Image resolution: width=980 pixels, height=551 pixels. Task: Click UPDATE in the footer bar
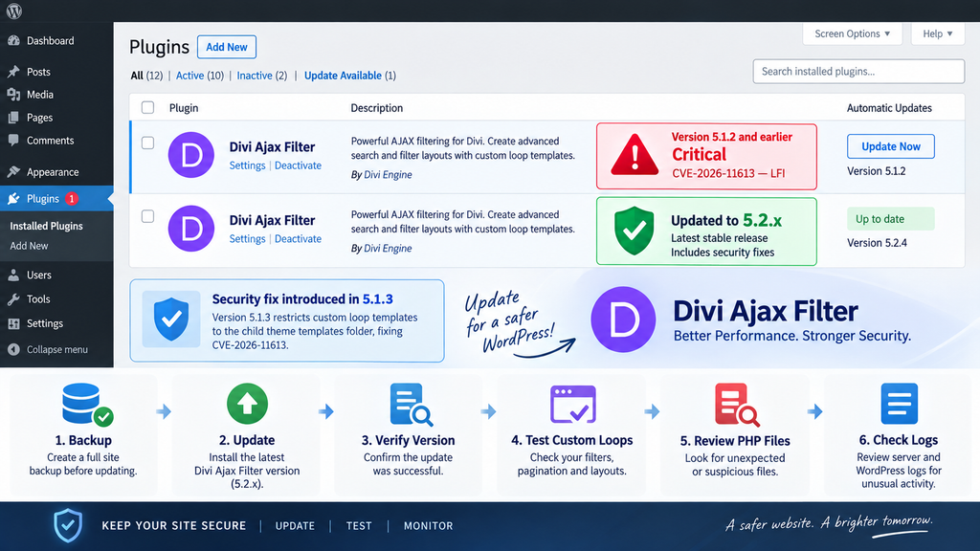(x=295, y=526)
